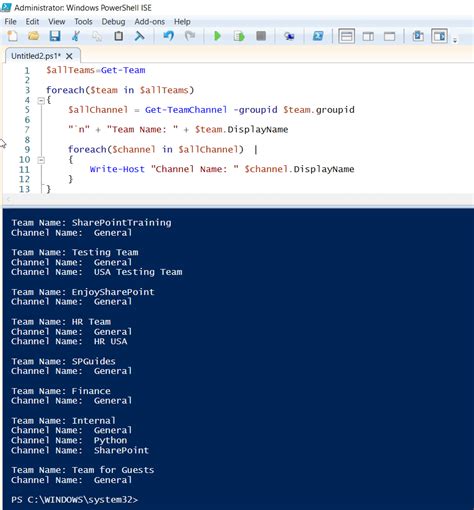Click output 'Channel Name: USA Testing Team'
The image size is (474, 510).
97,272
